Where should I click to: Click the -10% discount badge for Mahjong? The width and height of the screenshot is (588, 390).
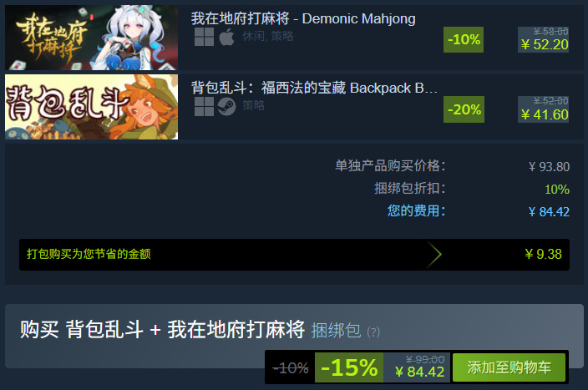coord(464,39)
